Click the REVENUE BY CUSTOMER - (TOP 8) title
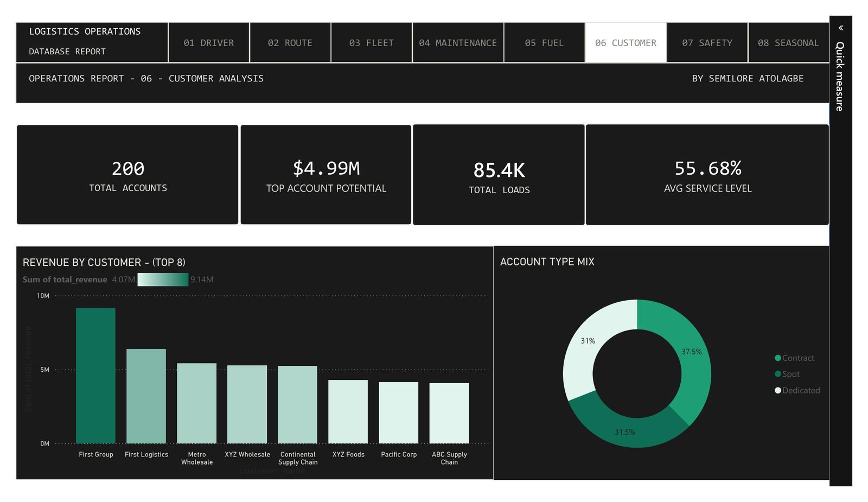Viewport: 868px width, 502px height. (x=104, y=263)
